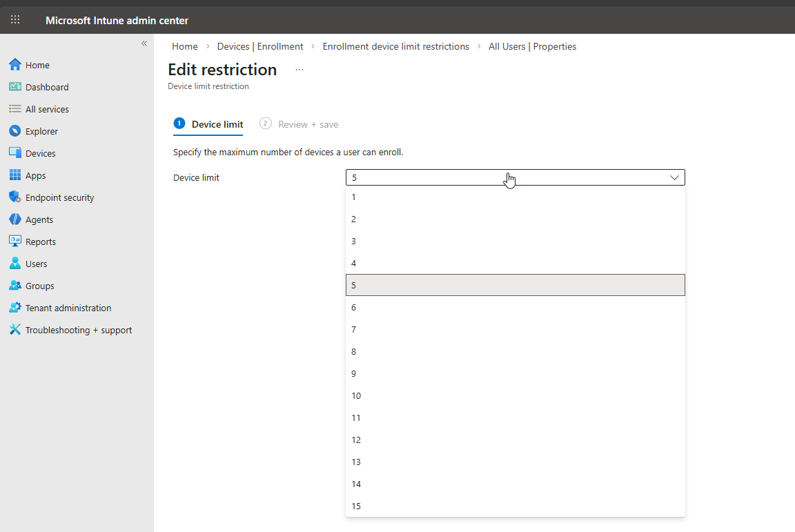
Task: Click the Device limit dropdown chevron
Action: [x=674, y=177]
